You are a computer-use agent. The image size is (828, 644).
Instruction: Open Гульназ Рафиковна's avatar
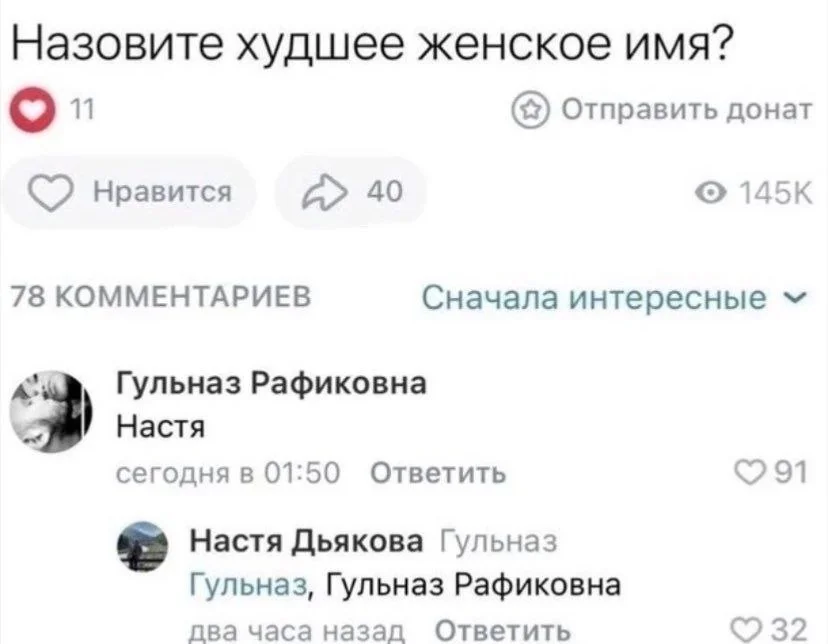[x=52, y=411]
